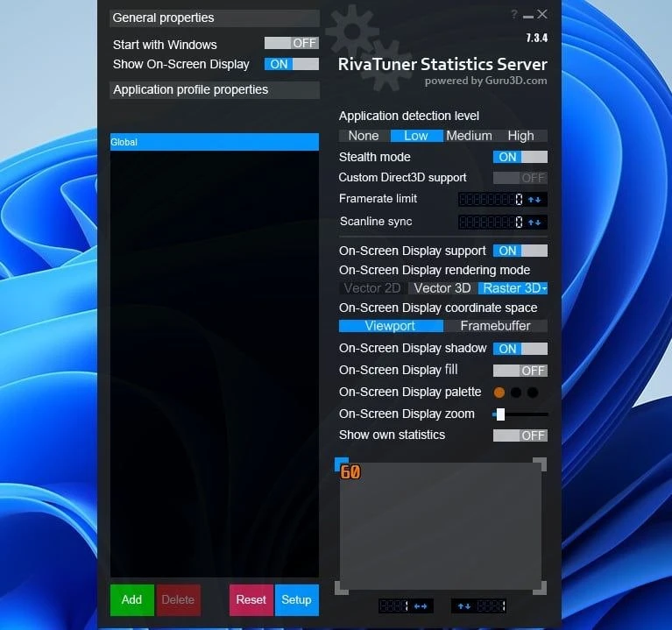The width and height of the screenshot is (672, 630).
Task: Close the RivaTuner Statistics Server window
Action: coord(542,15)
